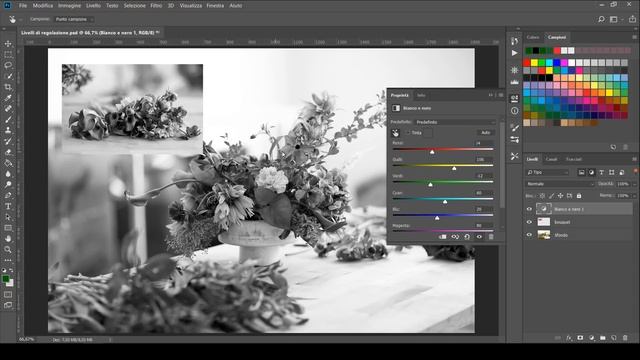Open the Actions play panel icon

(x=515, y=53)
